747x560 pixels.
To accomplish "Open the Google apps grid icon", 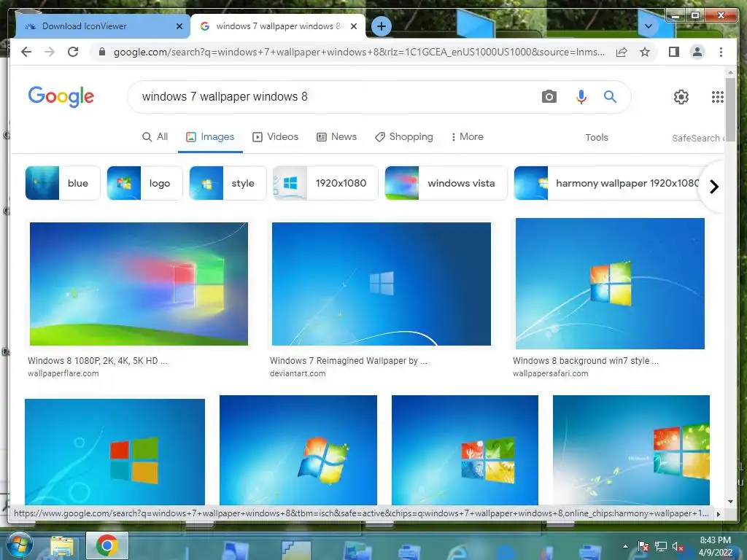I will pos(718,97).
